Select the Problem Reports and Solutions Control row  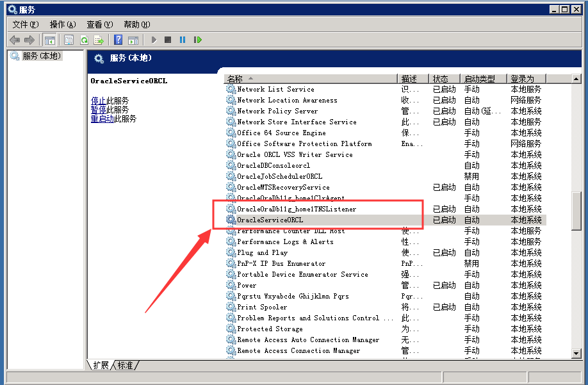[x=386, y=318]
